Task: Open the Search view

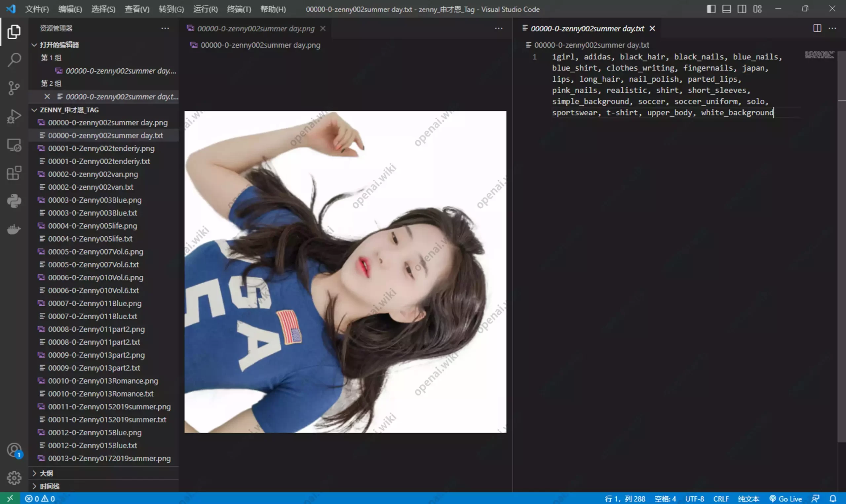Action: pyautogui.click(x=14, y=60)
